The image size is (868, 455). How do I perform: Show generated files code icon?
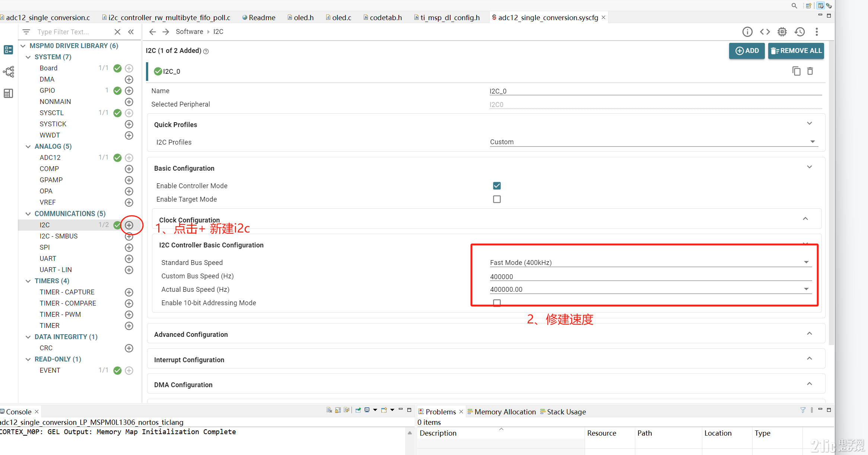765,32
